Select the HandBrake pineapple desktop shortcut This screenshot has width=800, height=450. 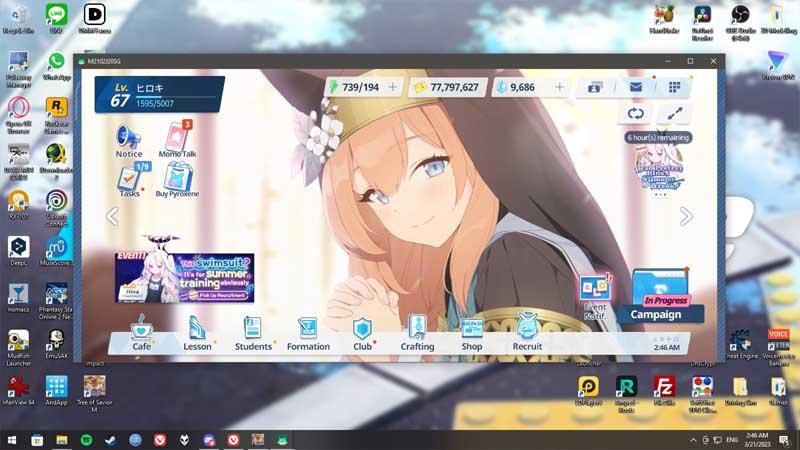(x=664, y=19)
